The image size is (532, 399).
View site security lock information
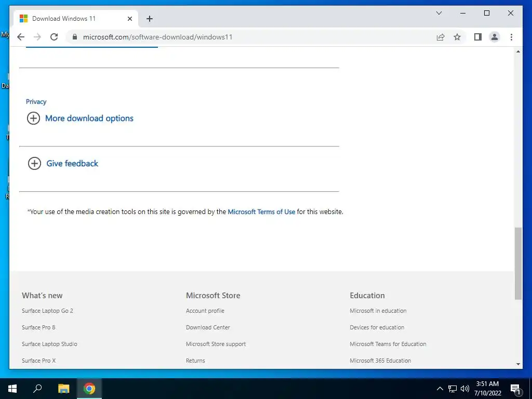pyautogui.click(x=75, y=37)
